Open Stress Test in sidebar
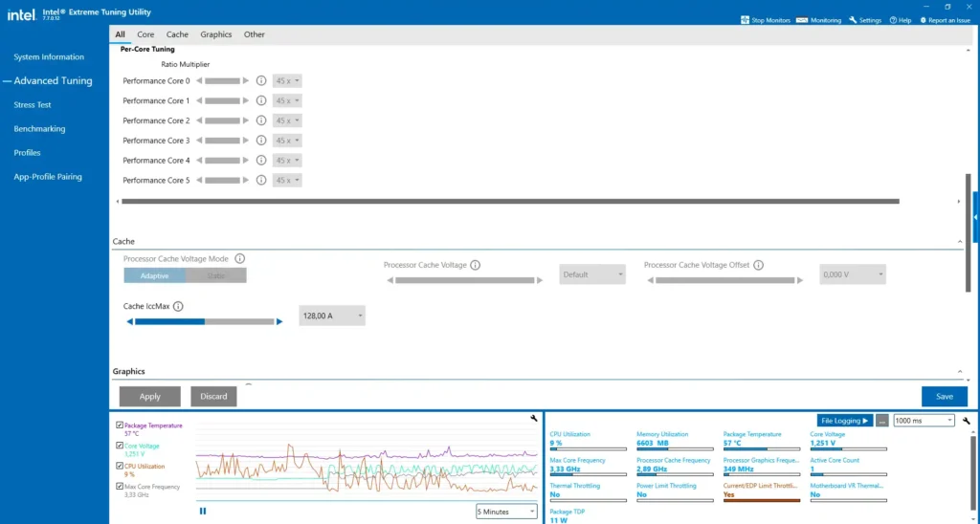Viewport: 980px width, 524px height. [33, 105]
